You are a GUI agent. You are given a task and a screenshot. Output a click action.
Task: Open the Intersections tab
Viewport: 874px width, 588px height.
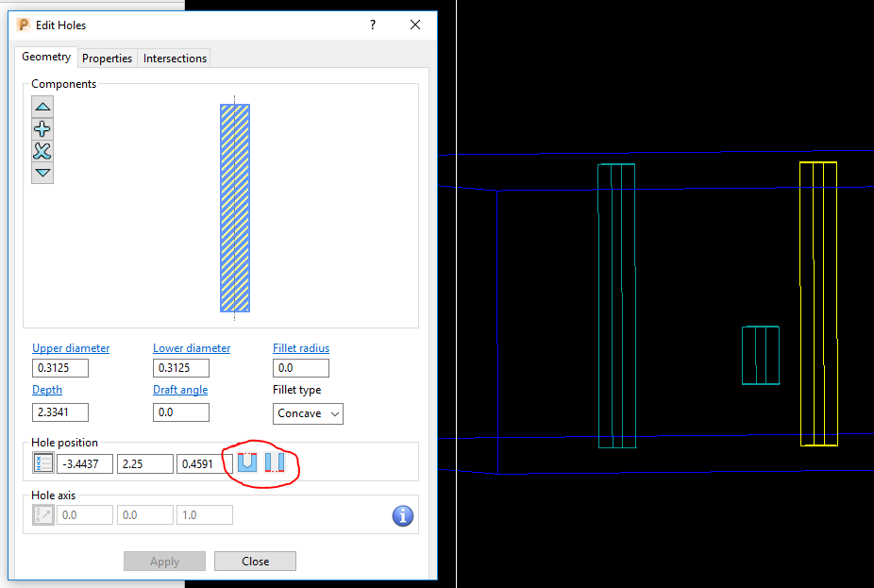[x=175, y=58]
